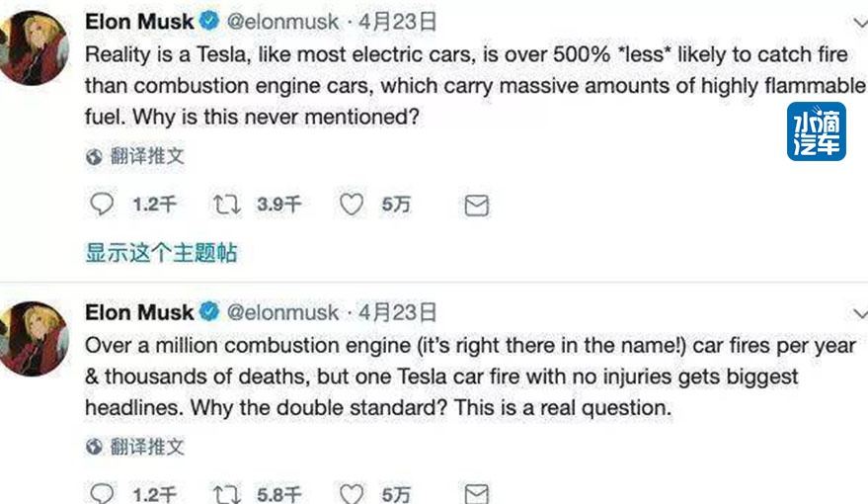The image size is (868, 504).
Task: Like the first tweet about electric cars
Action: (352, 205)
